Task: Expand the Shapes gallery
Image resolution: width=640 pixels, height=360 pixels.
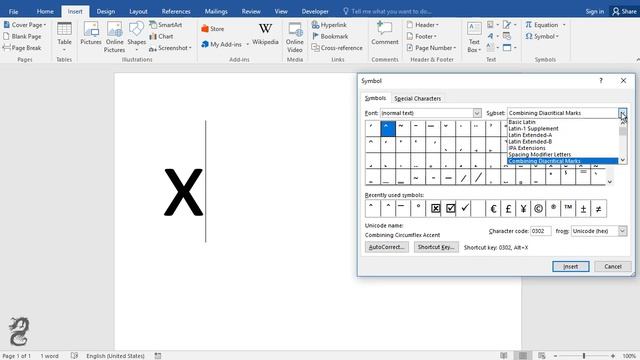Action: click(x=136, y=37)
